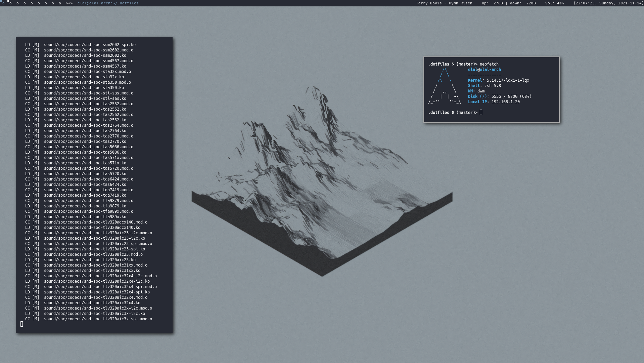Click build line snd-soc-tas2770.mod.o
644x363 pixels.
tap(79, 136)
